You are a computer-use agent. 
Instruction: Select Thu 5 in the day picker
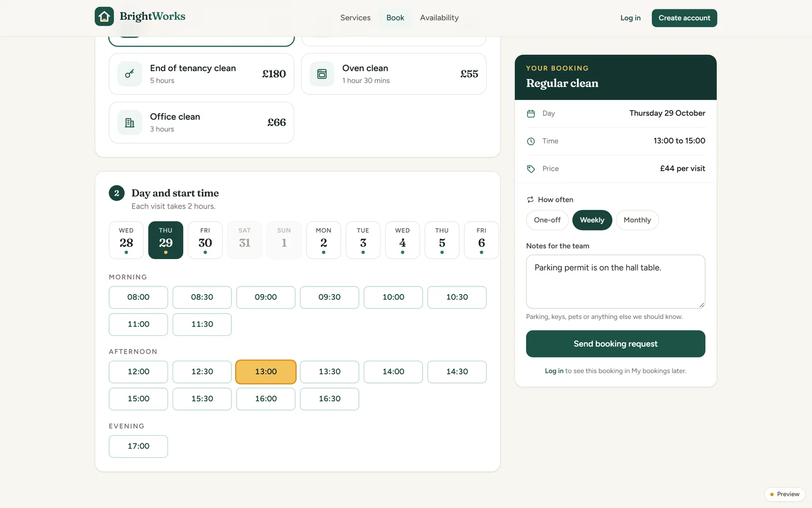point(442,240)
